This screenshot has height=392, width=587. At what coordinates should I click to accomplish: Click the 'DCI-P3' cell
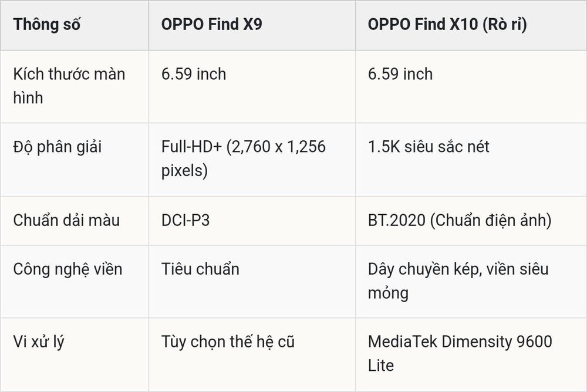(185, 220)
